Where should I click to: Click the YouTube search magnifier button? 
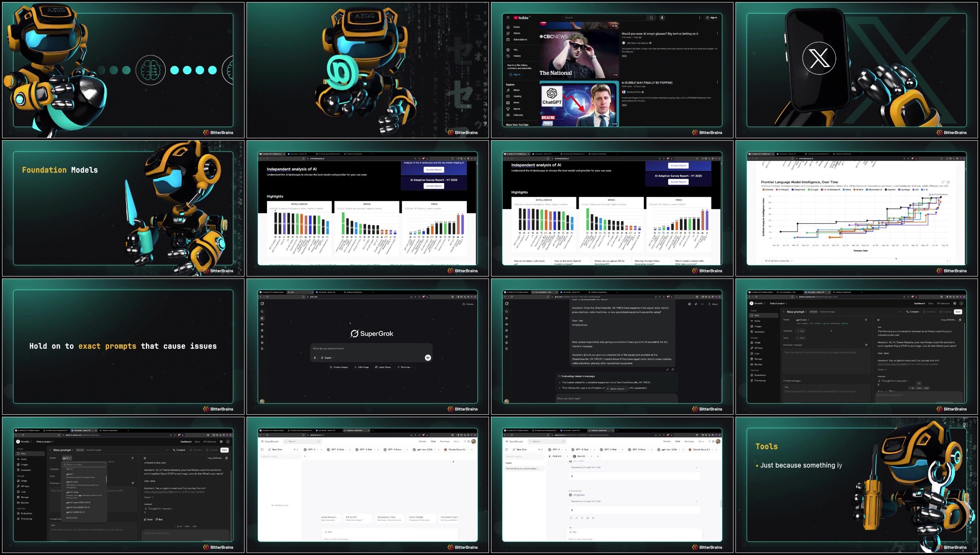point(651,18)
